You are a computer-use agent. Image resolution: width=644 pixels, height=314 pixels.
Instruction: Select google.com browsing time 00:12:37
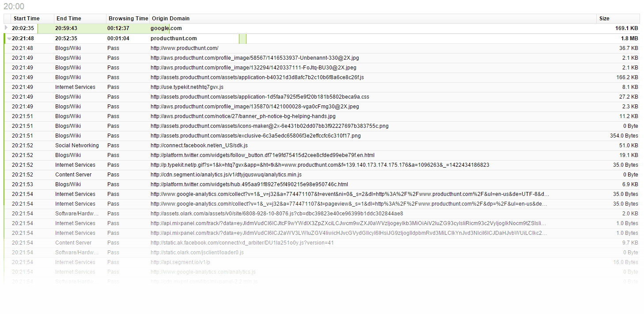click(x=118, y=28)
